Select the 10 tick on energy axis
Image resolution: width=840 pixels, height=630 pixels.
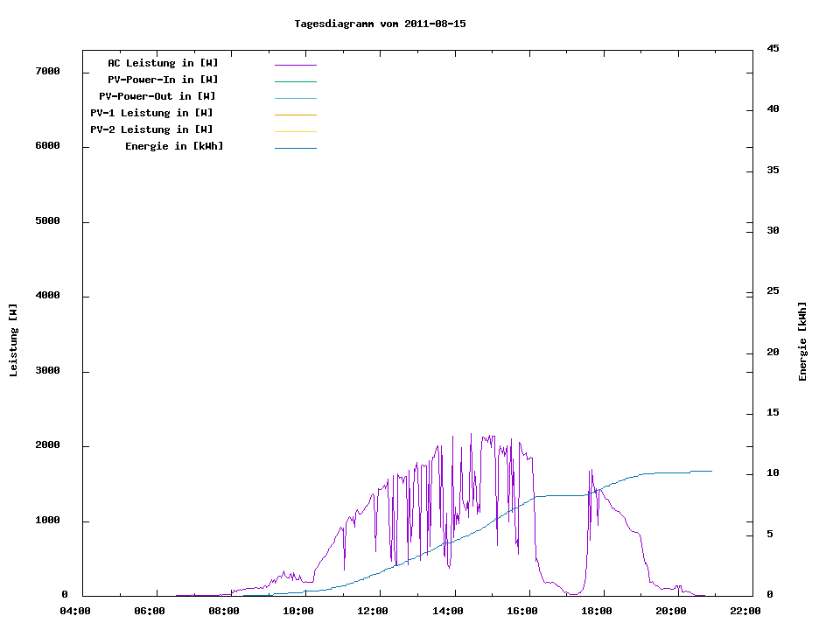pyautogui.click(x=773, y=473)
